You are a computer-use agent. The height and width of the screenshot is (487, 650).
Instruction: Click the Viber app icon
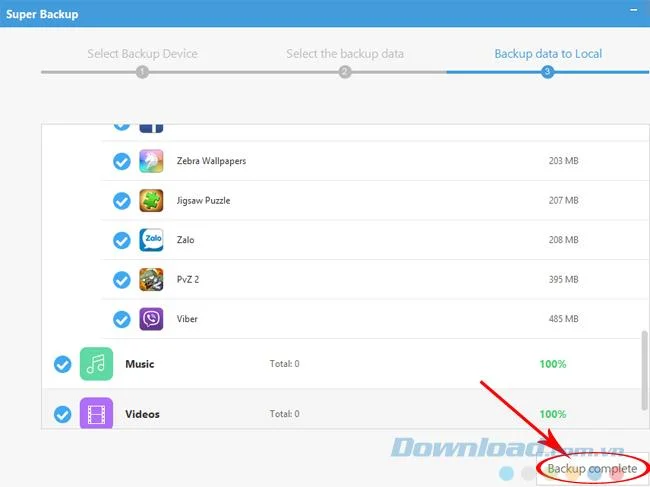pyautogui.click(x=151, y=319)
